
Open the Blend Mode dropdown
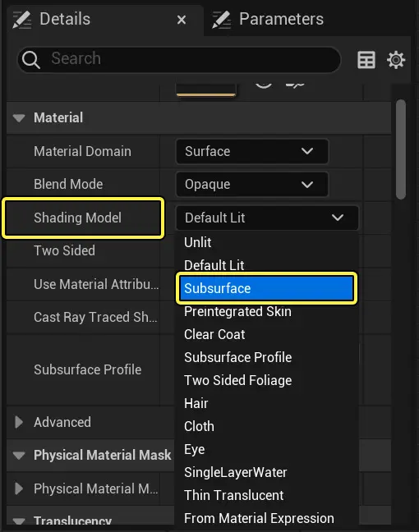pos(252,184)
